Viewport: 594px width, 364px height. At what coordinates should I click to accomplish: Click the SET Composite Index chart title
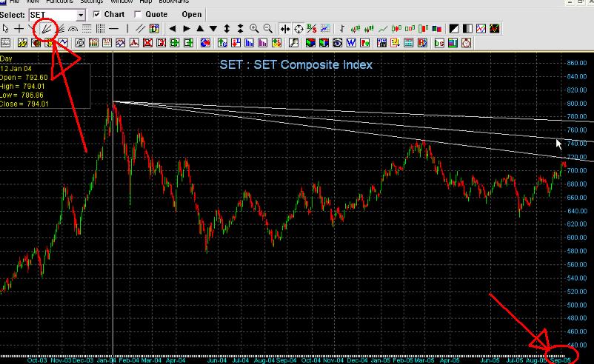coord(296,64)
